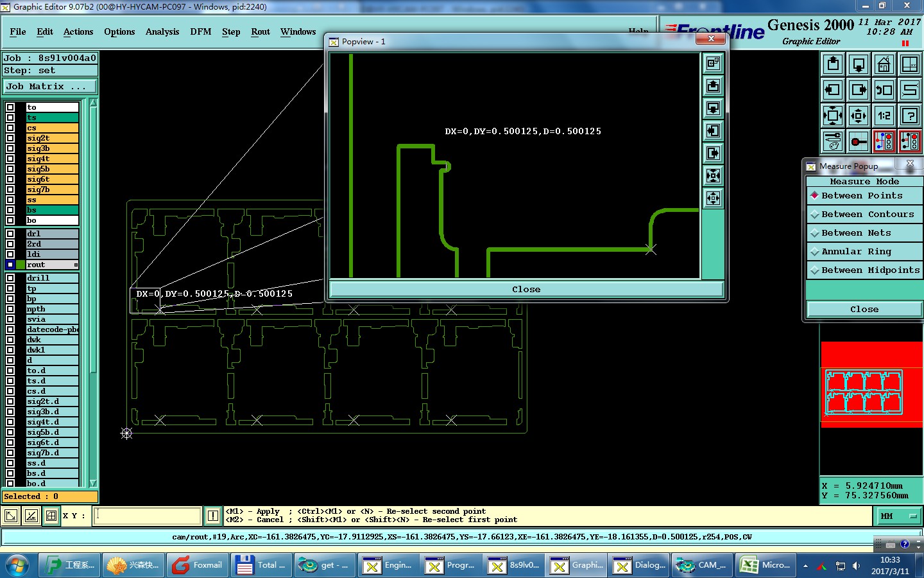Click zoom-in corner arrows icon in Popview

pyautogui.click(x=713, y=176)
